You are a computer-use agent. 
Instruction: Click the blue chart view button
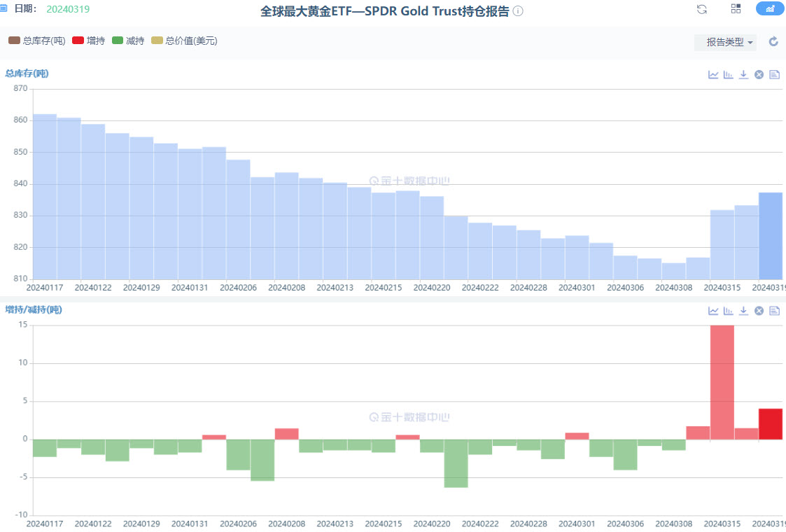[770, 9]
